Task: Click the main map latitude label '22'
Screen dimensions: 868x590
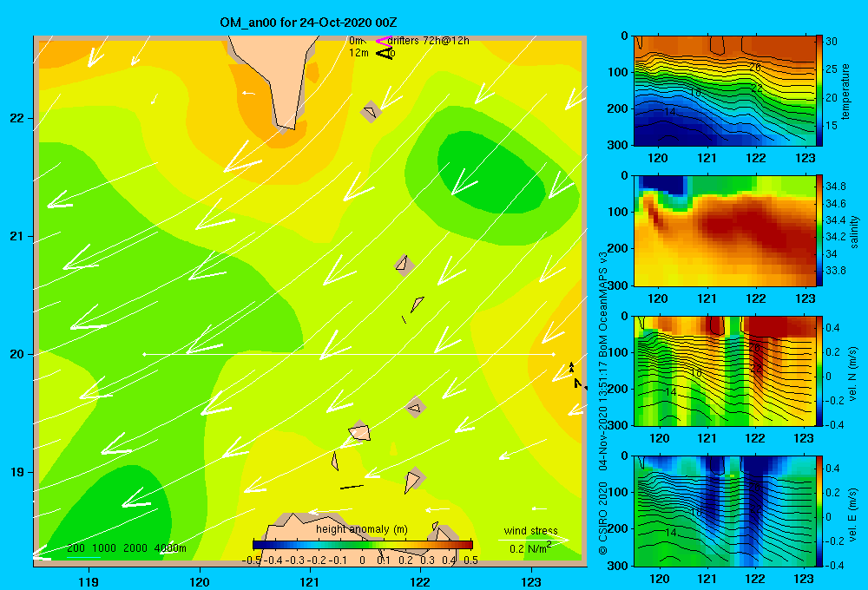Action: (17, 118)
